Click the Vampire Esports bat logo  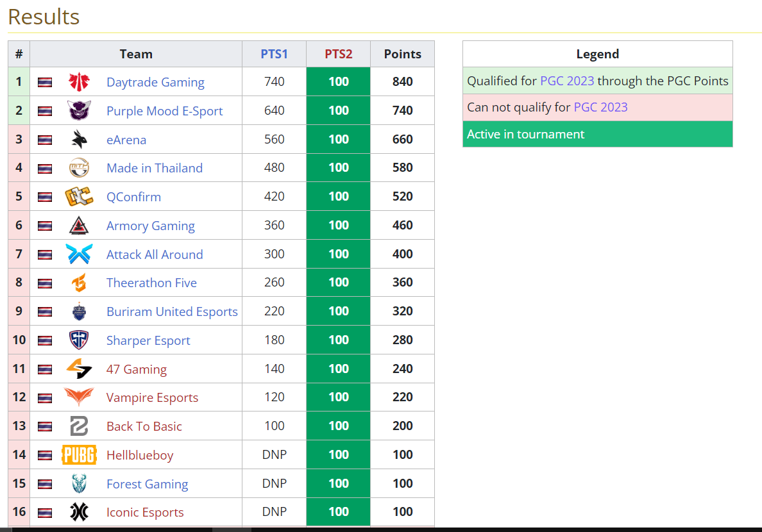pyautogui.click(x=79, y=397)
